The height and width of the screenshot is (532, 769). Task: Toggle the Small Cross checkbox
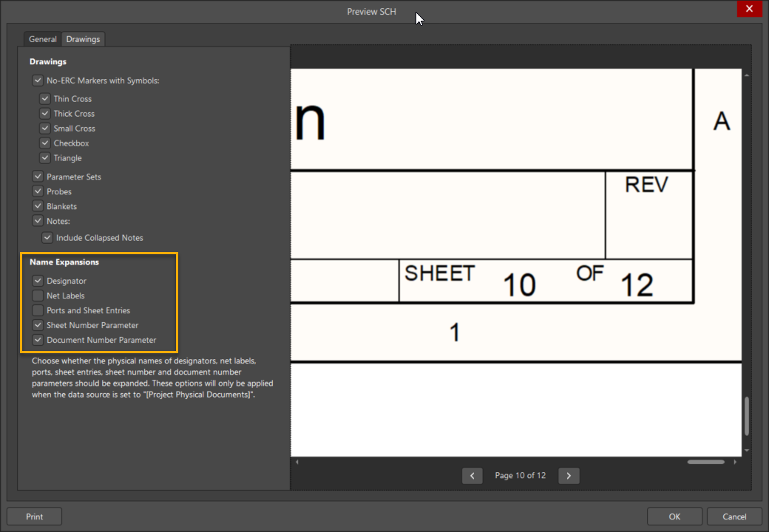pyautogui.click(x=45, y=129)
